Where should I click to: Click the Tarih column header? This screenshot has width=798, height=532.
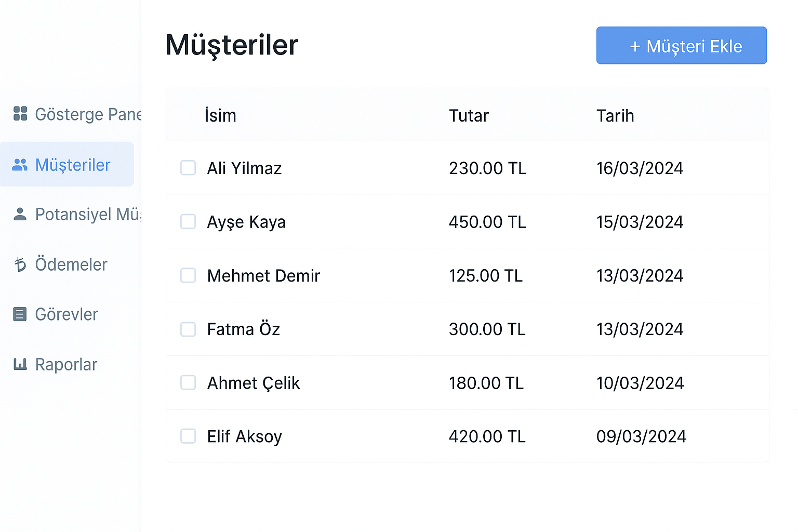tap(615, 115)
